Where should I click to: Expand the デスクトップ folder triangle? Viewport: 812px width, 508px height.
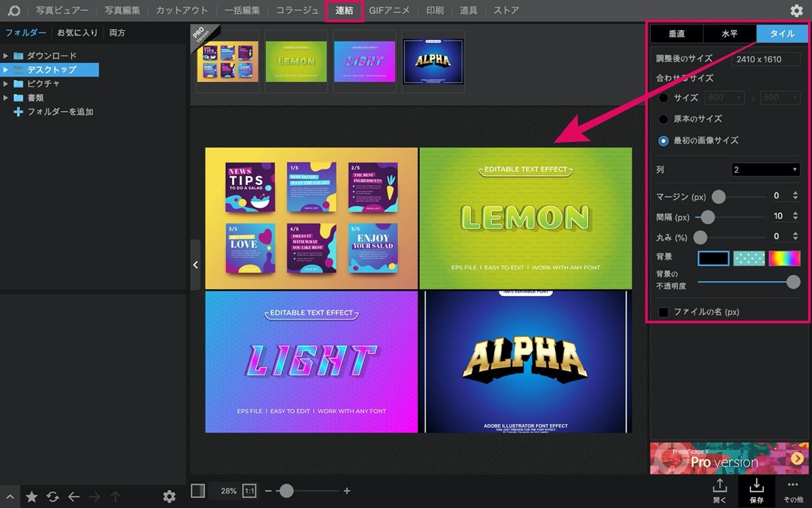coord(6,70)
